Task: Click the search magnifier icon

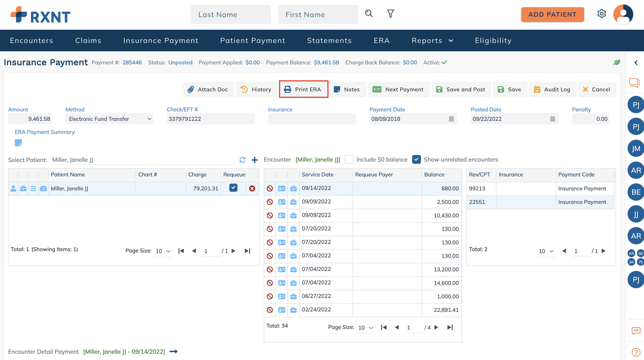Action: click(369, 14)
